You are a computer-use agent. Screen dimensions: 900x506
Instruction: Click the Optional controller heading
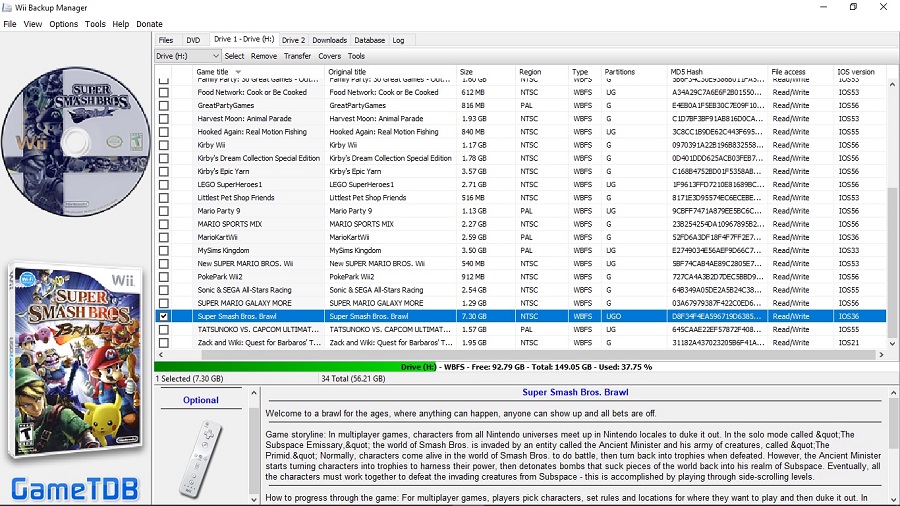click(201, 400)
